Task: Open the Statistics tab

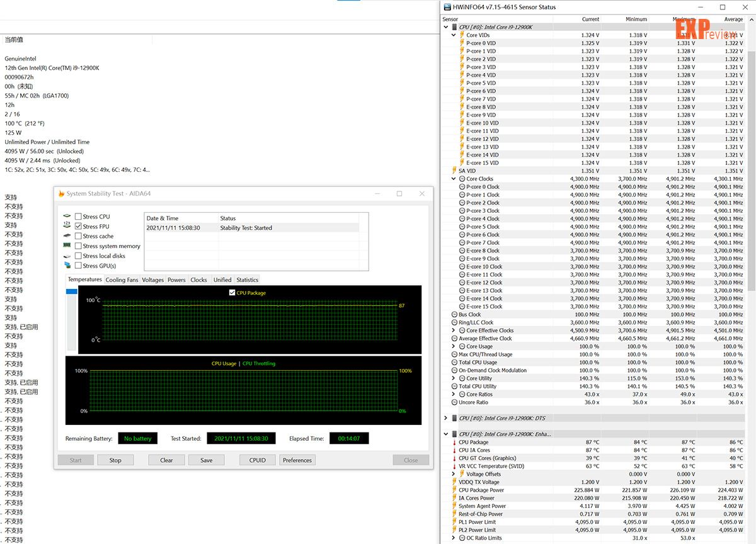Action: tap(247, 280)
